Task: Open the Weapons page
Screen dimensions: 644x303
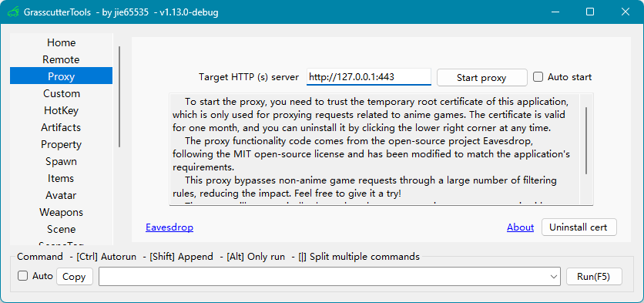Action: coord(61,212)
